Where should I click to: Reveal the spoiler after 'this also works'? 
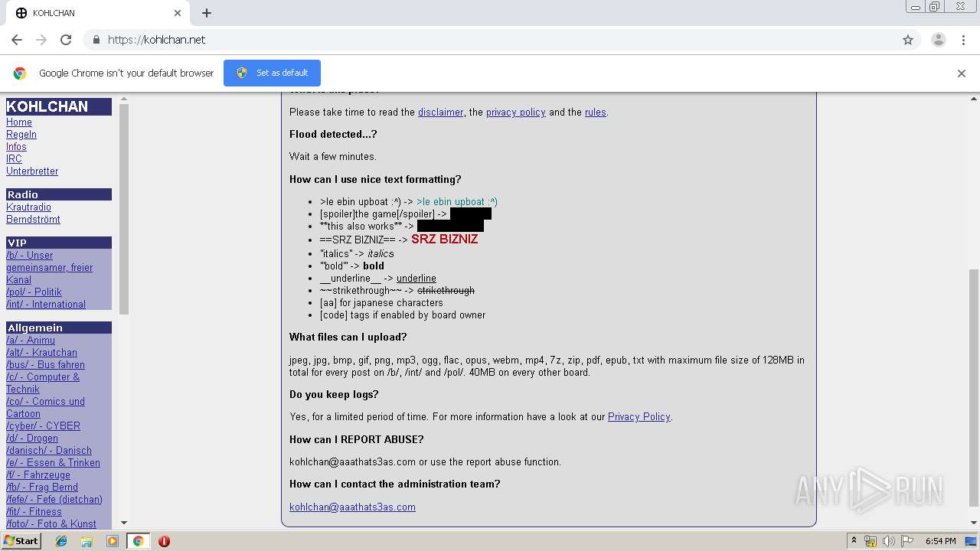(450, 226)
